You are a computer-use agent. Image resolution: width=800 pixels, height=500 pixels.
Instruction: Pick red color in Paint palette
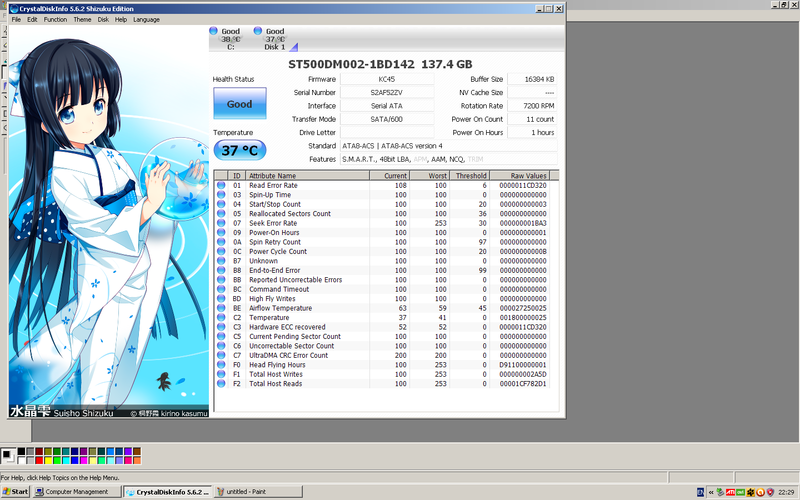click(39, 460)
